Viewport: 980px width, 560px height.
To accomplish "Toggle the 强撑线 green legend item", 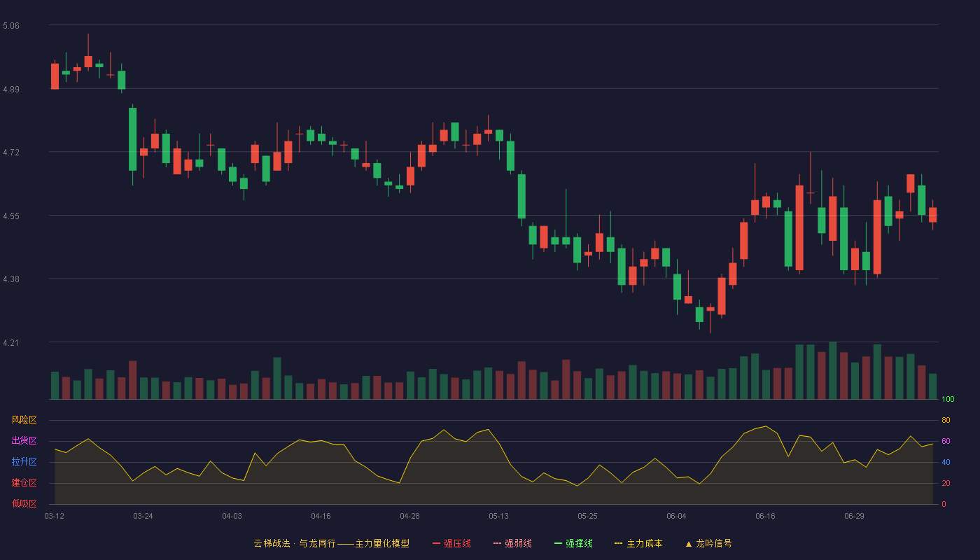I will pyautogui.click(x=573, y=543).
